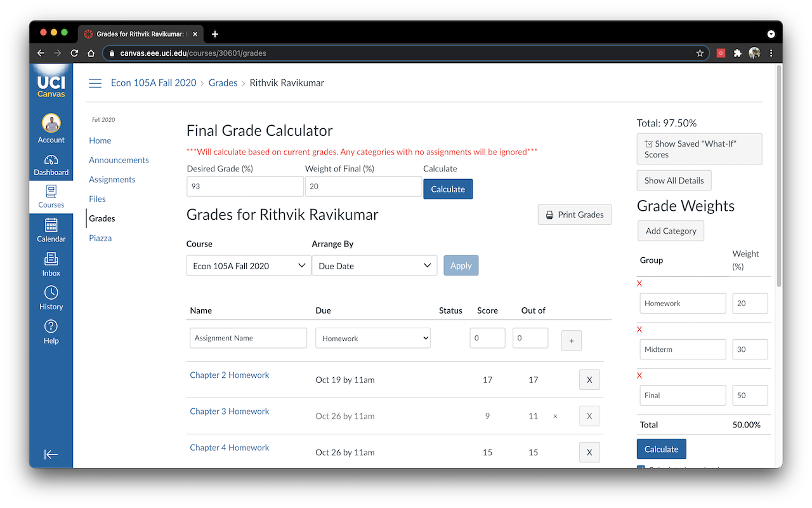
Task: Open the Announcements course menu item
Action: [119, 160]
